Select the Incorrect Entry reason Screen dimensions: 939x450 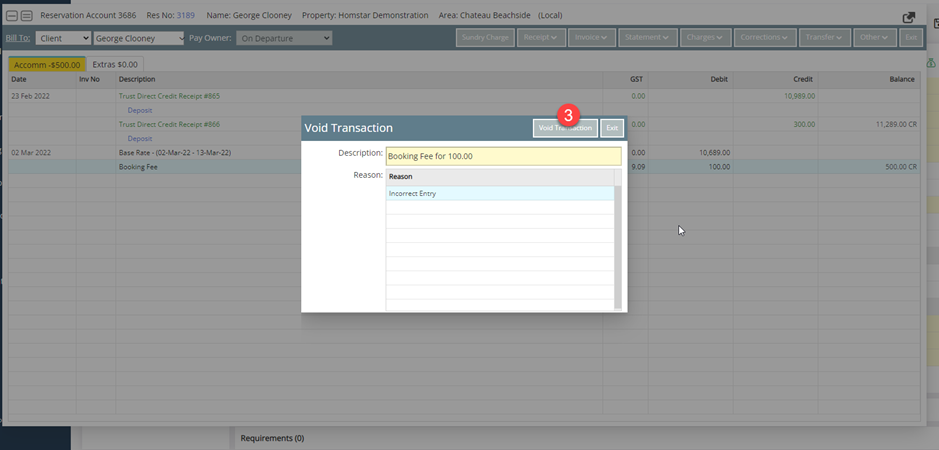click(500, 193)
